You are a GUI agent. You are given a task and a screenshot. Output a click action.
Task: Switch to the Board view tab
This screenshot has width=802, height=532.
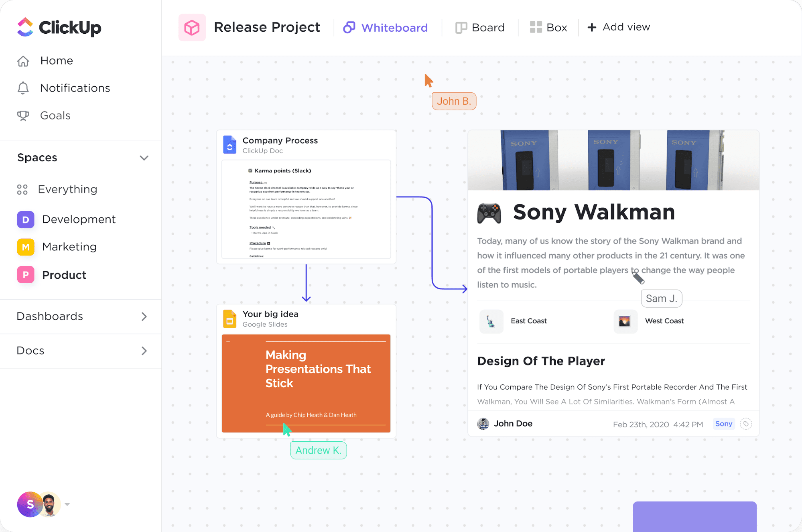(480, 27)
